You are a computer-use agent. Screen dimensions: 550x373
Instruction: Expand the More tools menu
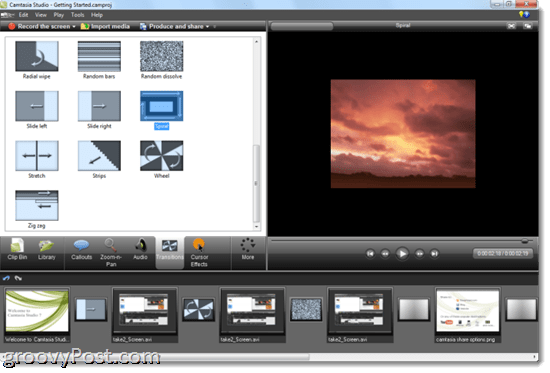click(x=248, y=249)
